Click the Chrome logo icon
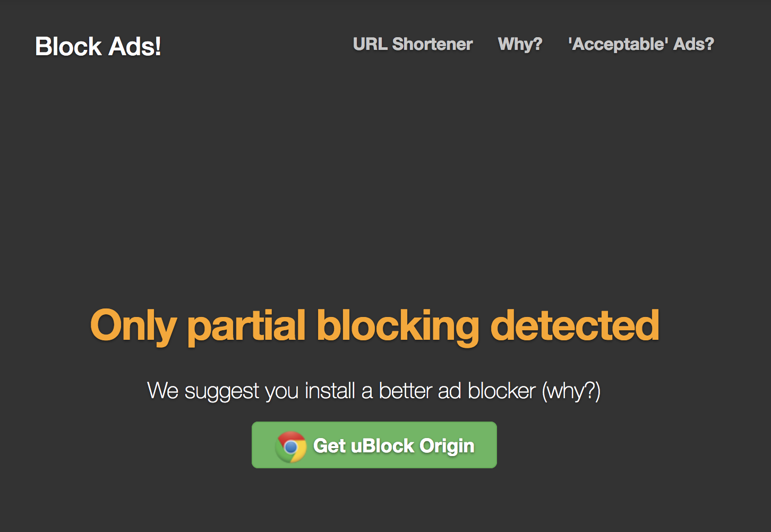The height and width of the screenshot is (532, 771). point(291,446)
